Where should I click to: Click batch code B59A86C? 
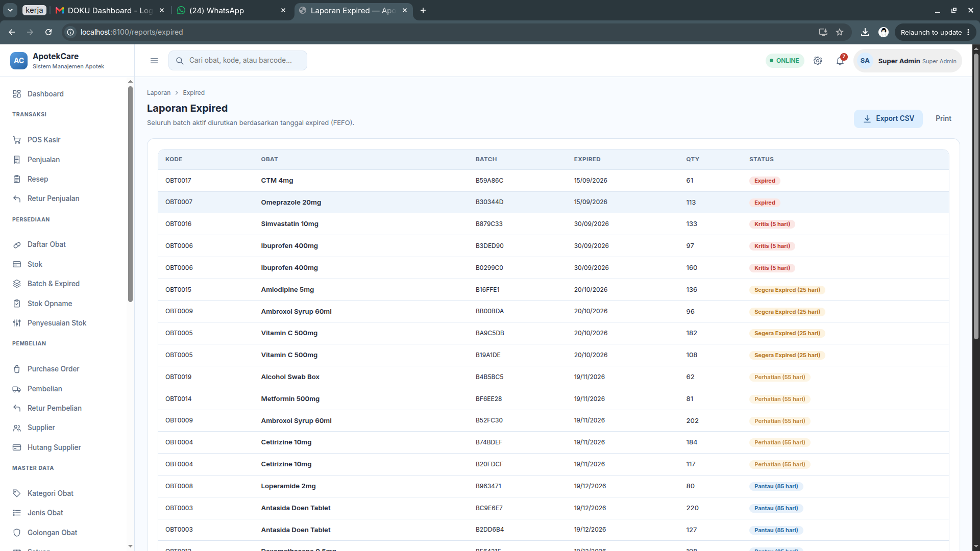(x=489, y=181)
